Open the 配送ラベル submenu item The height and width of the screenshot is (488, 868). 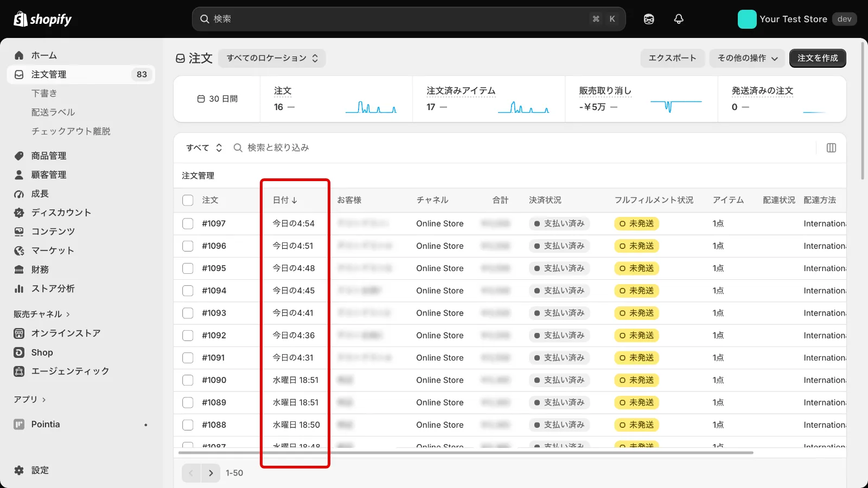(x=53, y=112)
